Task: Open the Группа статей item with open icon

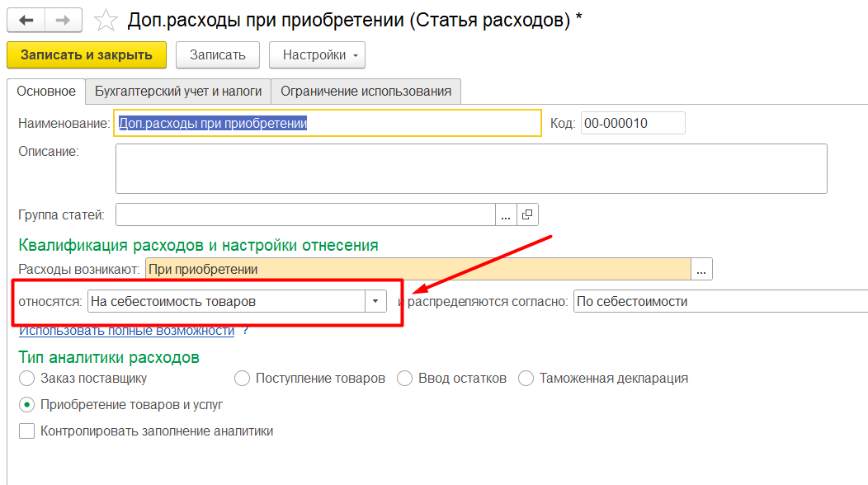Action: click(x=528, y=215)
